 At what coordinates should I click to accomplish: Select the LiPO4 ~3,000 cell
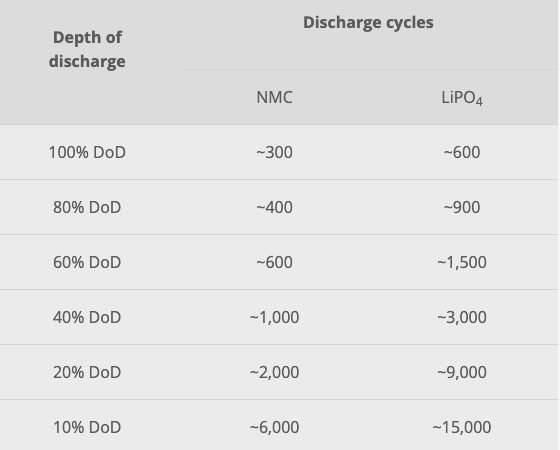click(462, 317)
